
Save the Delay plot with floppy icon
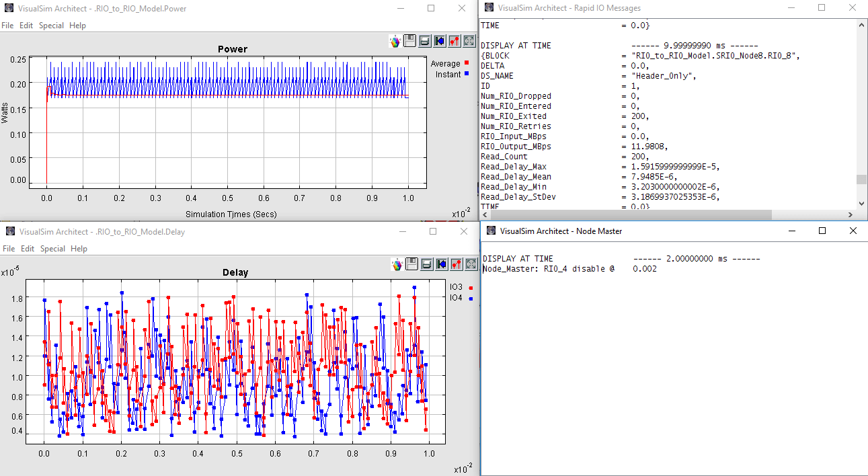tap(413, 264)
